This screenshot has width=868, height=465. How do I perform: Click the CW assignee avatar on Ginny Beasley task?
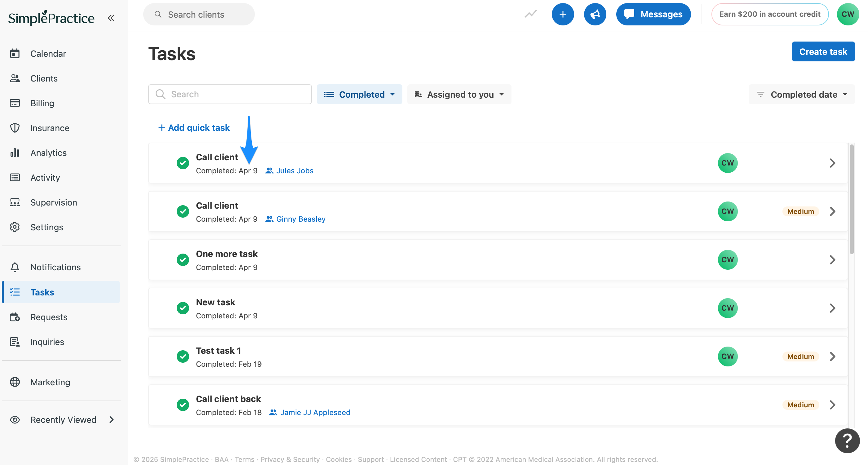click(728, 211)
